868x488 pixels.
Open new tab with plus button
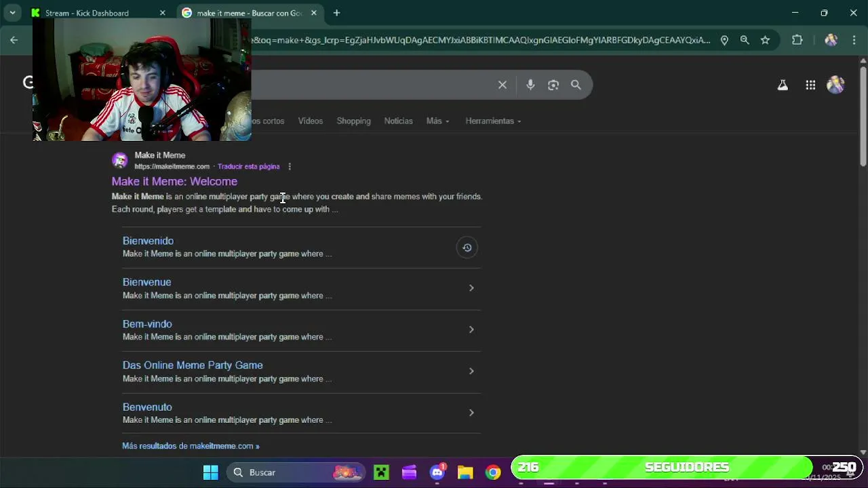pyautogui.click(x=336, y=13)
